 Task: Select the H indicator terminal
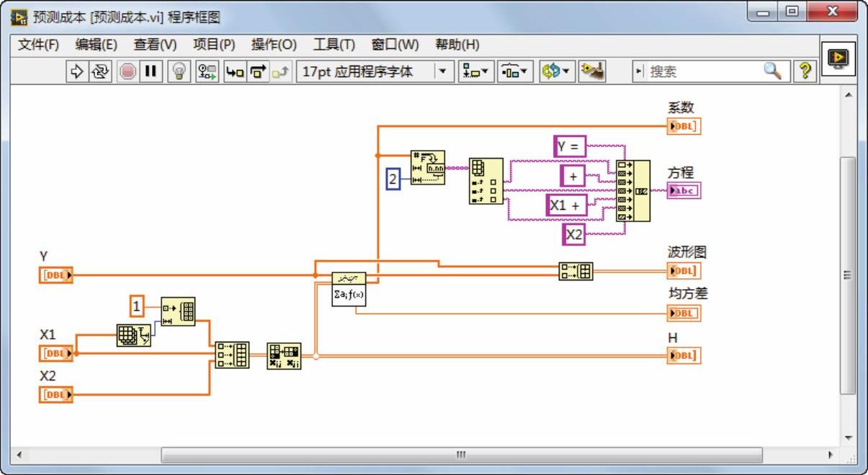click(x=684, y=355)
